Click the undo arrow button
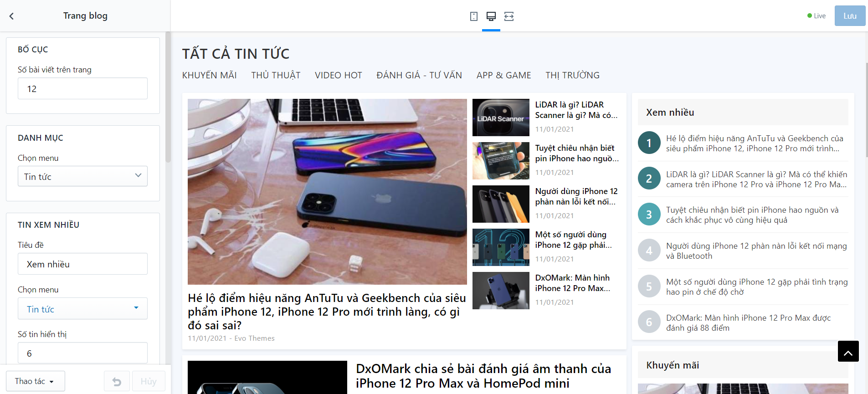This screenshot has height=394, width=868. [117, 381]
